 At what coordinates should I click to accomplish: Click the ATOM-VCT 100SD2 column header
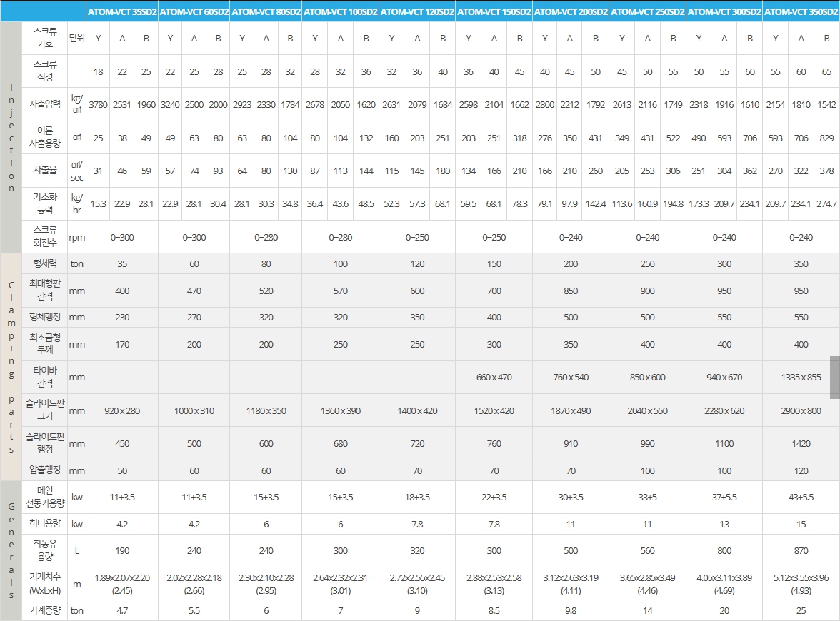click(x=340, y=11)
